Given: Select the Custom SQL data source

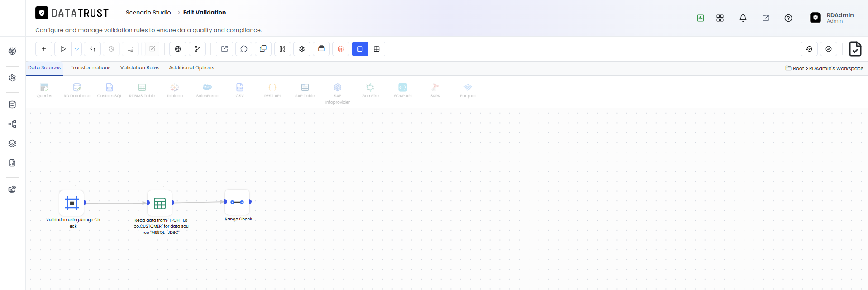Looking at the screenshot, I should pos(110,90).
